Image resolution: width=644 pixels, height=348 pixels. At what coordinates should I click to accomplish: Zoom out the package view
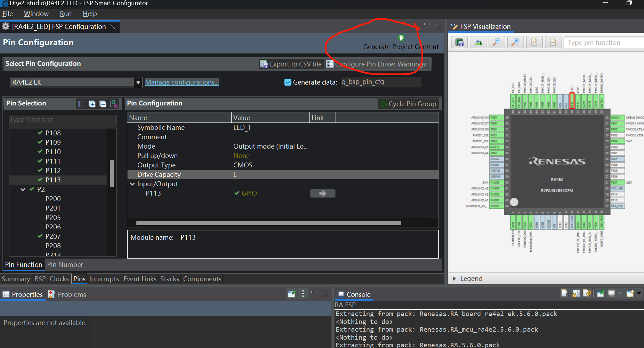tap(497, 42)
